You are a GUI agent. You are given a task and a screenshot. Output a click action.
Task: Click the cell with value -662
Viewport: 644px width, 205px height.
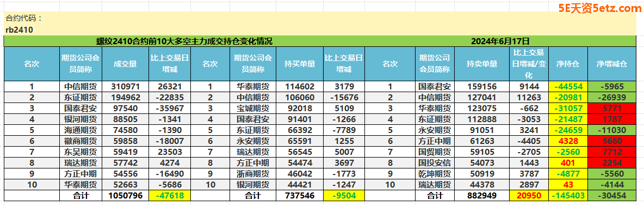click(529, 108)
